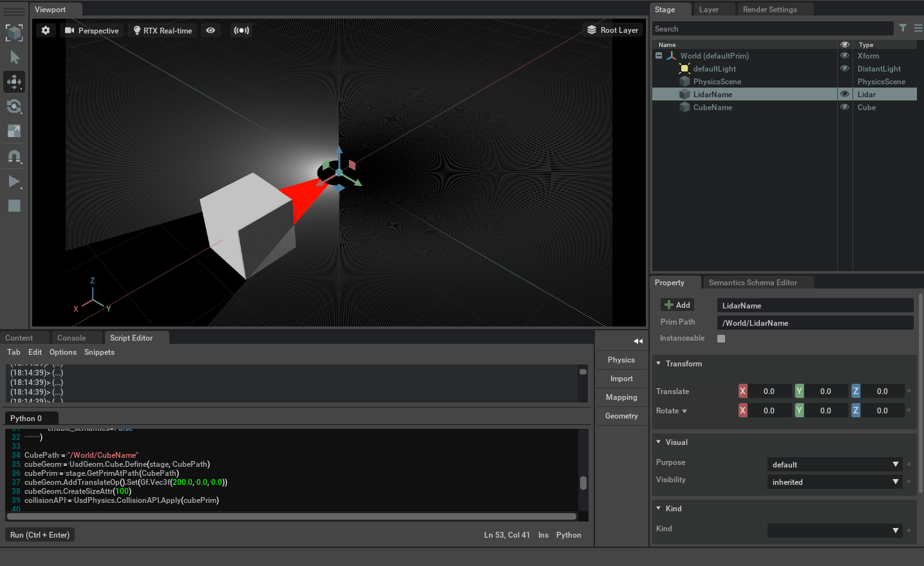Open the Snippets menu in Script Editor
924x566 pixels.
click(99, 352)
